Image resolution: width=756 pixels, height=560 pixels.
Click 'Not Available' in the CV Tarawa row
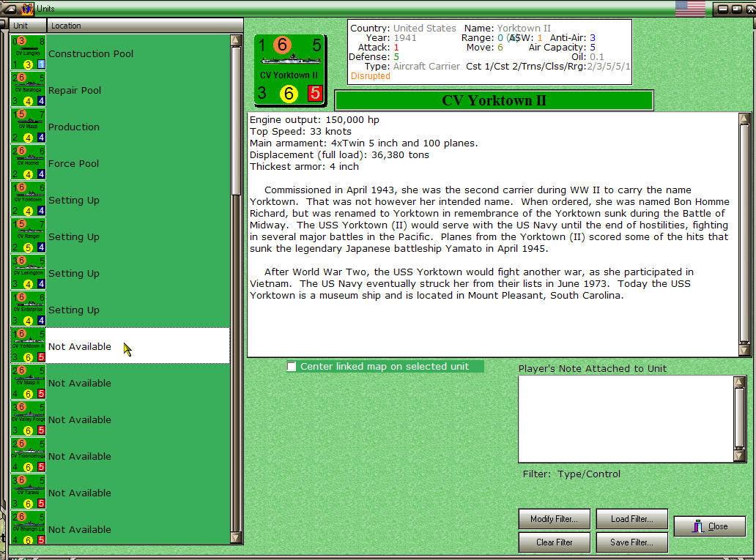point(80,493)
